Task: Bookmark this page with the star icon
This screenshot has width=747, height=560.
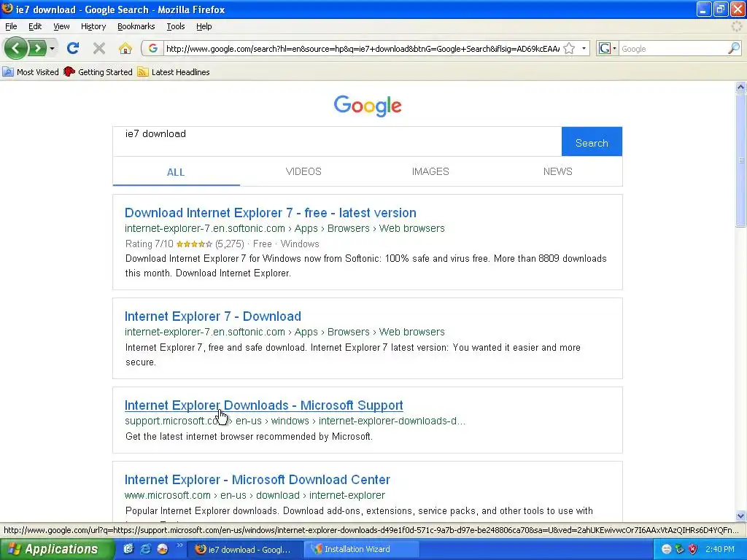Action: (x=569, y=48)
